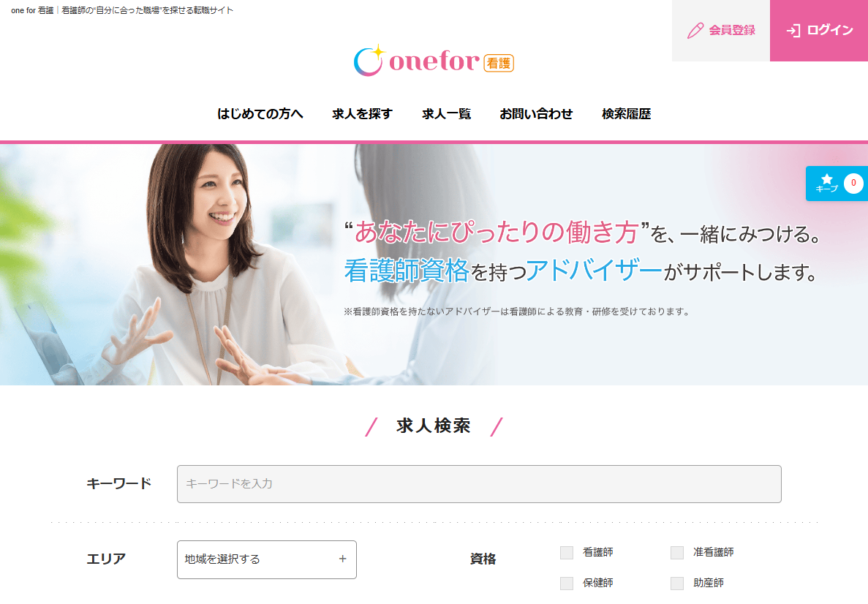Image resolution: width=868 pixels, height=604 pixels.
Task: Open the 求人を探す menu item
Action: tap(363, 113)
